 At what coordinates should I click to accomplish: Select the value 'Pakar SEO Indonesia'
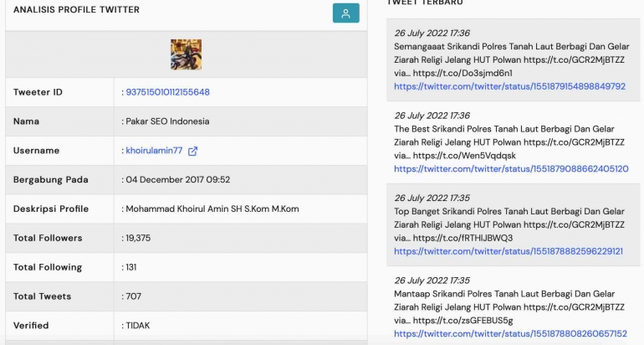167,121
